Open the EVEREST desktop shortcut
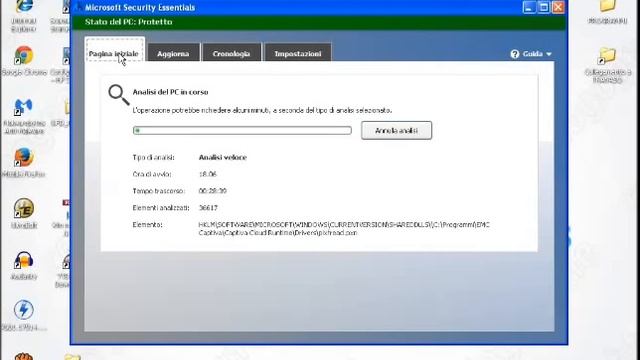 (x=24, y=213)
